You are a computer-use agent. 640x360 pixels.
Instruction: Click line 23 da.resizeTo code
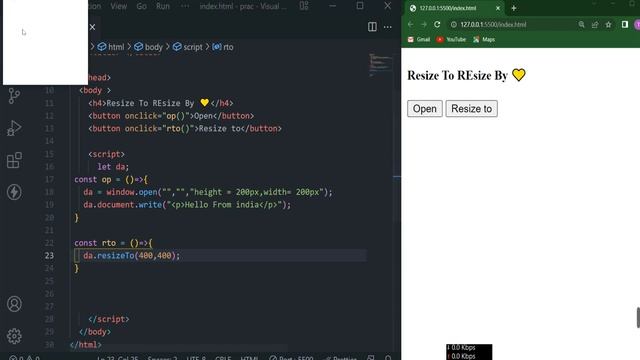[131, 256]
